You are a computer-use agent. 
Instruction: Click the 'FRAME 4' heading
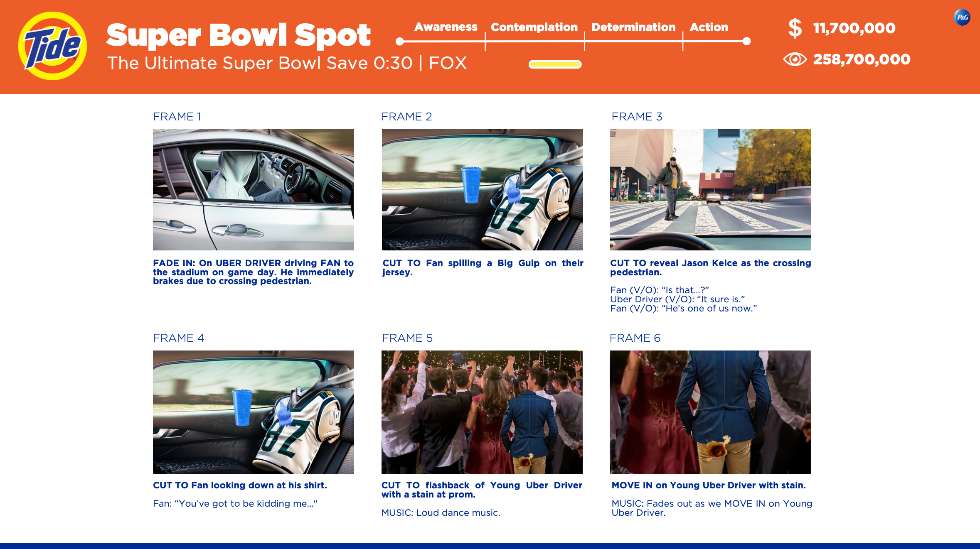click(x=179, y=338)
